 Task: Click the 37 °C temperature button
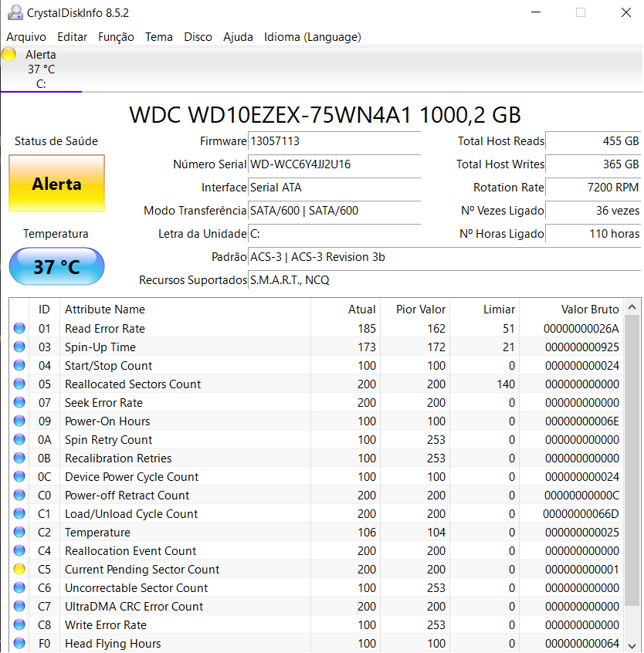click(56, 267)
